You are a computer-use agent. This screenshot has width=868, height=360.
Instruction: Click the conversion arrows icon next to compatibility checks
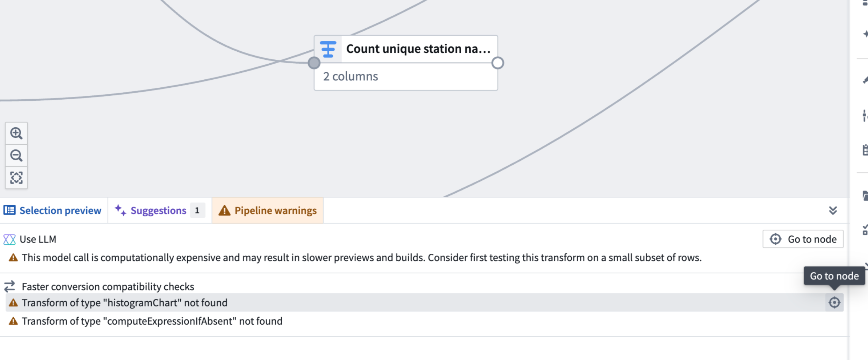[x=10, y=286]
